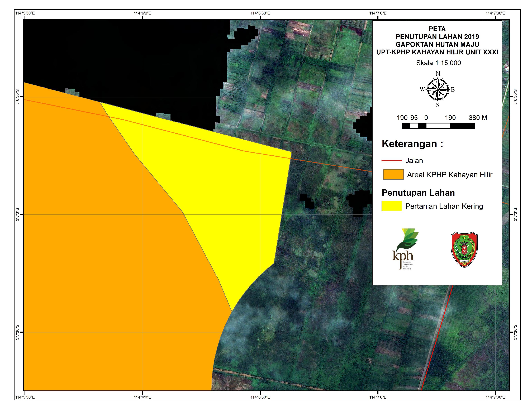Click the Keterangan : heading
This screenshot has width=532, height=411.
tap(412, 144)
